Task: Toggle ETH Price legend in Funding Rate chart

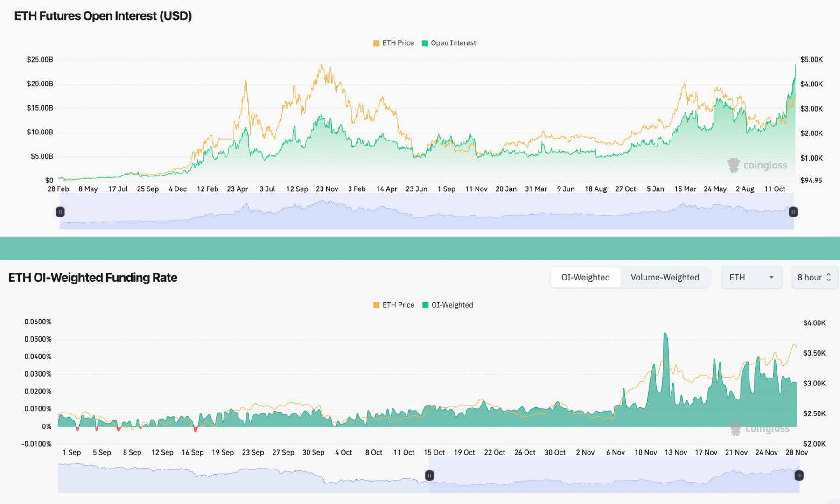Action: coord(393,305)
